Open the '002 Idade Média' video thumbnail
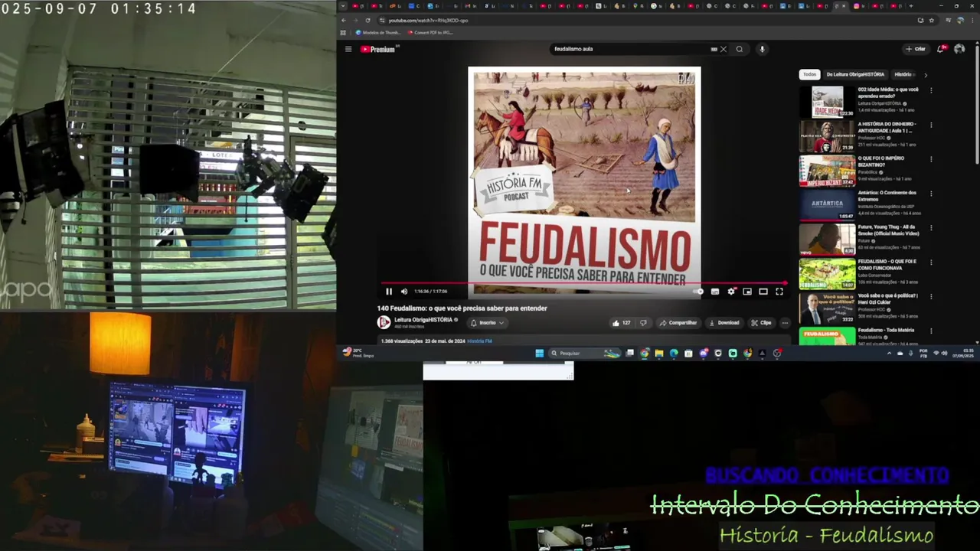 (827, 102)
